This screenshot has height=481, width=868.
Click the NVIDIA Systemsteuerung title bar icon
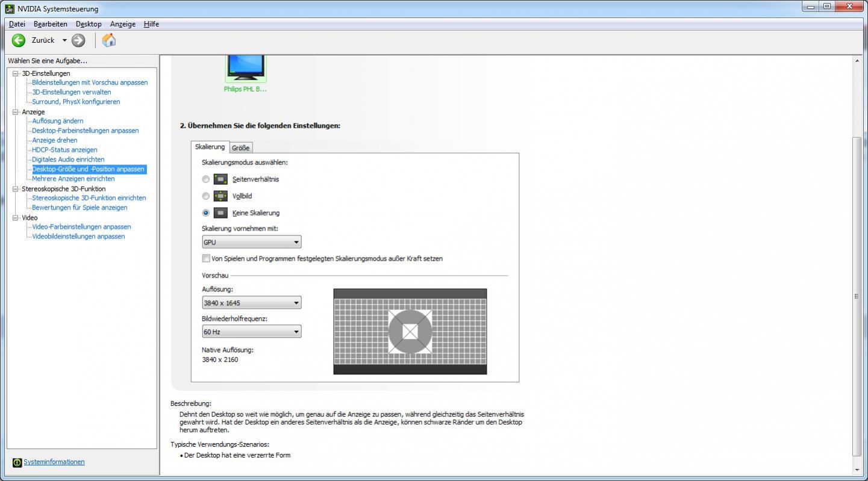point(10,8)
